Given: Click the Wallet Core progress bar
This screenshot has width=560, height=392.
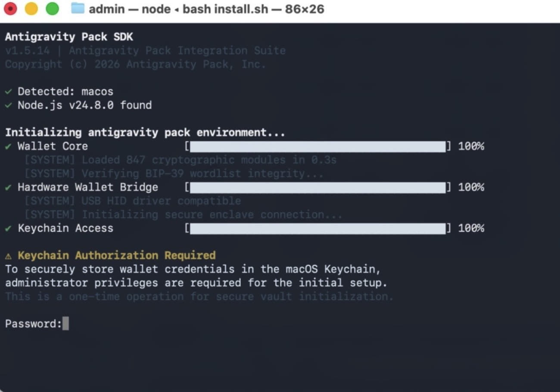Looking at the screenshot, I should [x=317, y=146].
